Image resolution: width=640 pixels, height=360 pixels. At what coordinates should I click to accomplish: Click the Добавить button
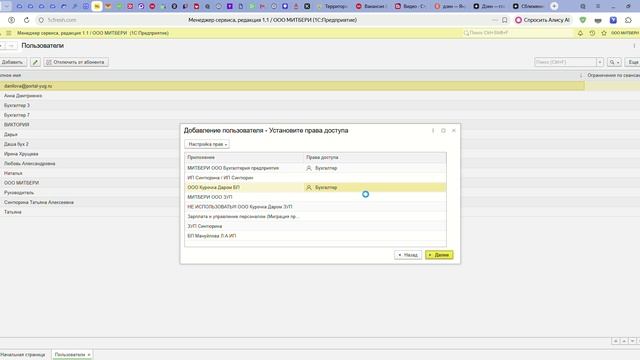12,62
